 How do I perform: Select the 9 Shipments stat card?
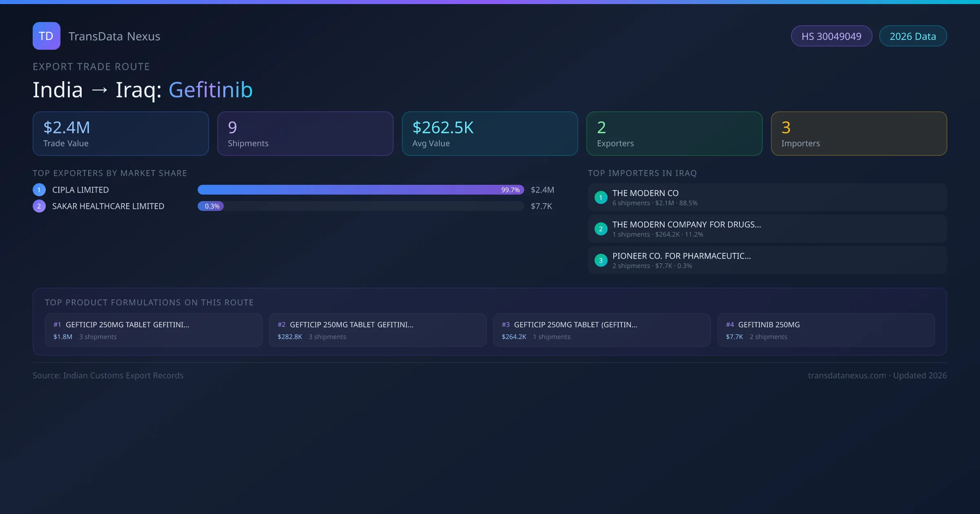[x=305, y=134]
